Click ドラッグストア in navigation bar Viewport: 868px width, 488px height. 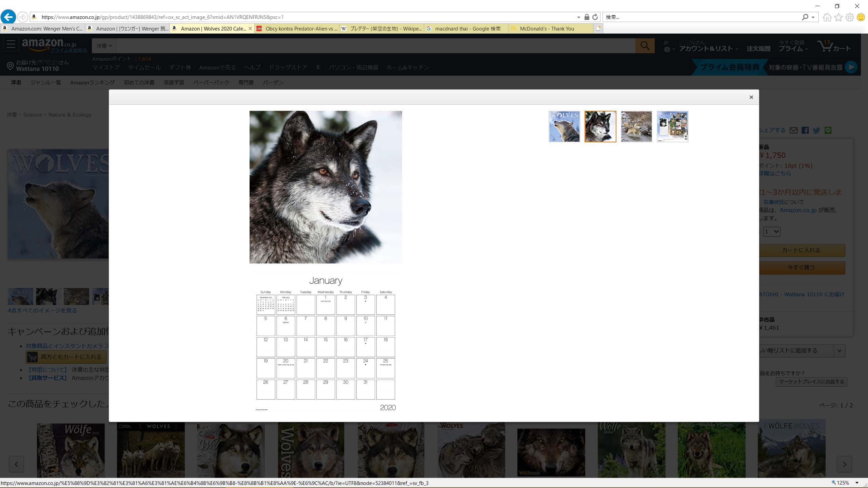pyautogui.click(x=288, y=67)
